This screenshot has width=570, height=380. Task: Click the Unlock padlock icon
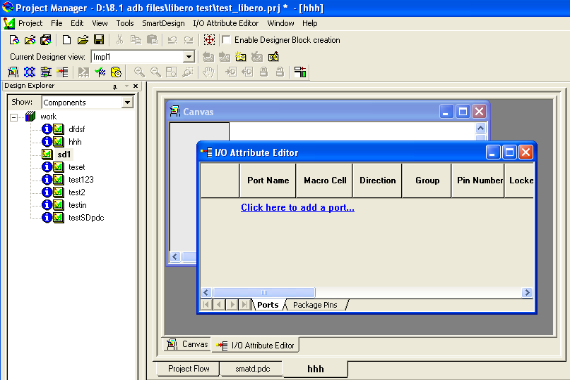(280, 72)
